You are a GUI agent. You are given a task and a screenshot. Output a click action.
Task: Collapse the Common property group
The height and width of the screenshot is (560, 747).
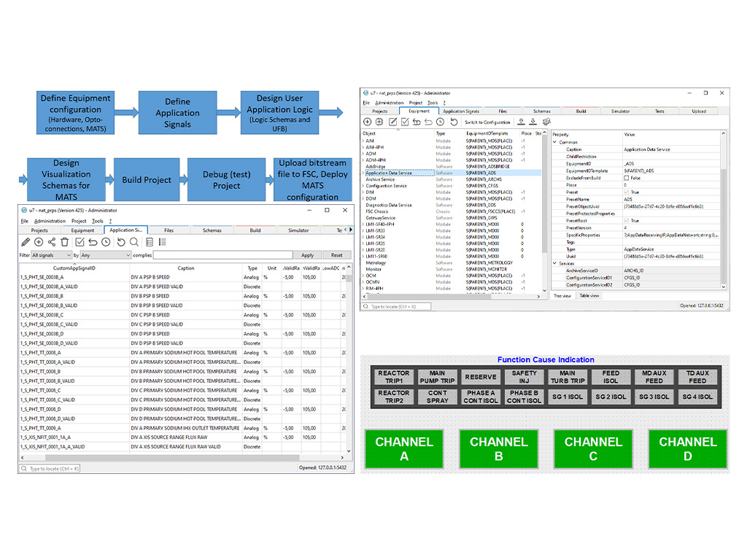[554, 142]
